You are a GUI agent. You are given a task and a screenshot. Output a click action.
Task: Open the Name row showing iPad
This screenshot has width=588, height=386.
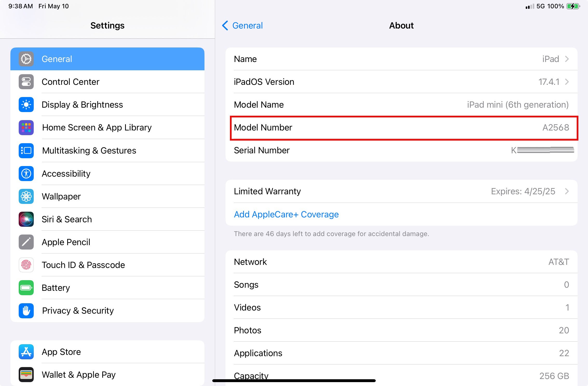(401, 59)
